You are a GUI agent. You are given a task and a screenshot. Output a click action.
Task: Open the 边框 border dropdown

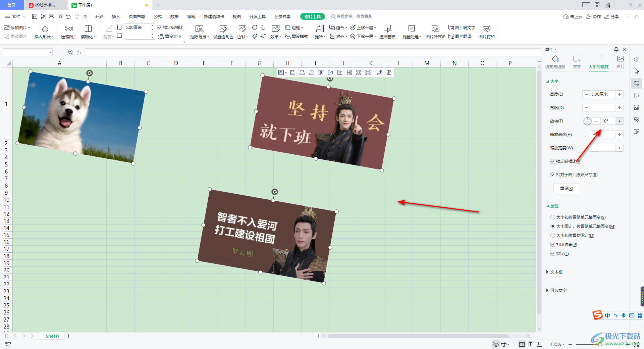click(294, 28)
